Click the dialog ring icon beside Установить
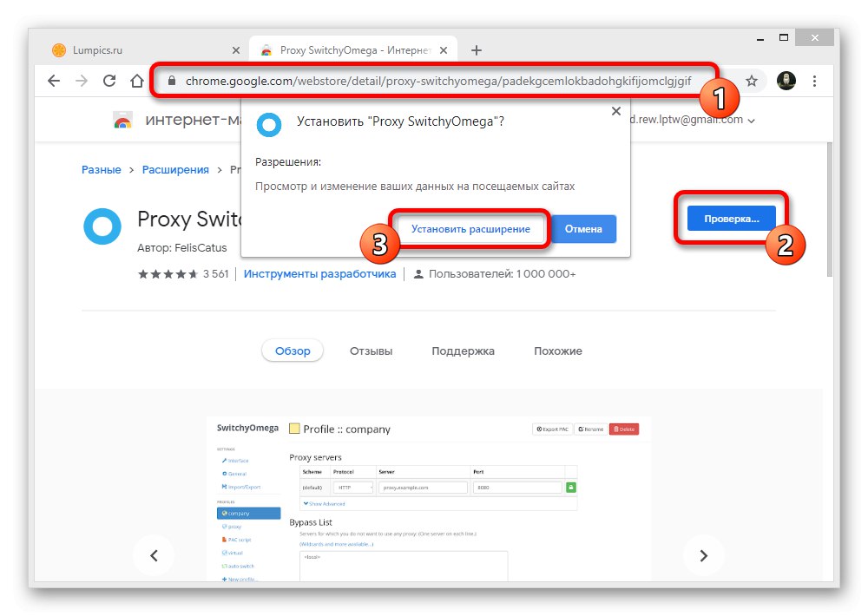The image size is (868, 616). point(269,125)
